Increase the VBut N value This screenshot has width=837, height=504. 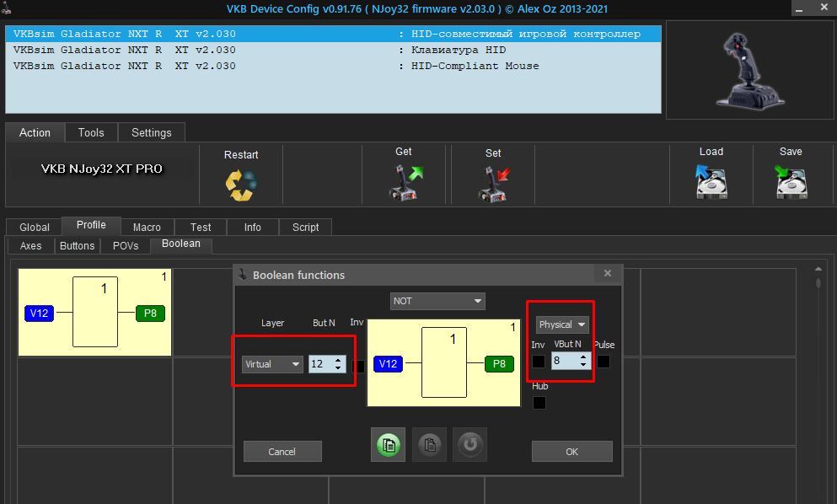[583, 357]
